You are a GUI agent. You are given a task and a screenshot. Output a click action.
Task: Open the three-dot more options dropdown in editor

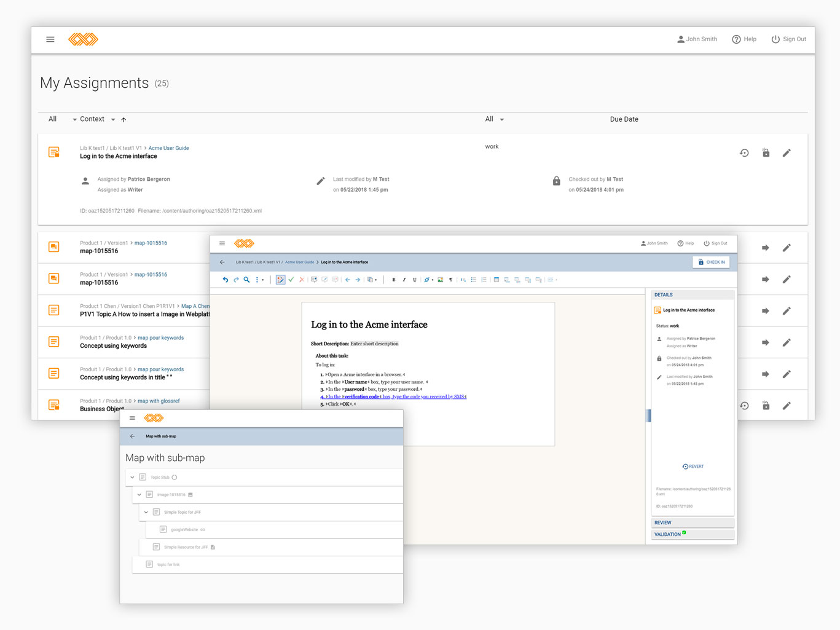pos(259,280)
